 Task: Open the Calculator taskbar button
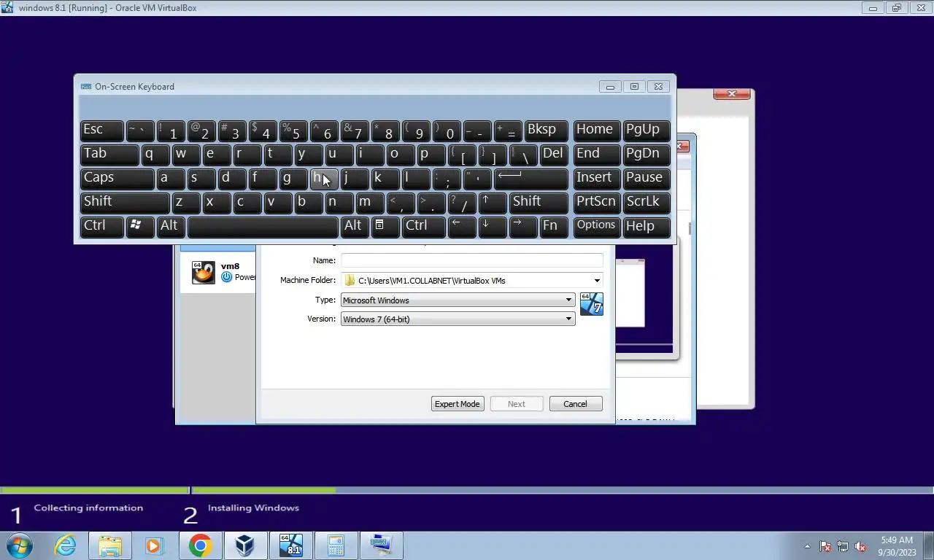(336, 545)
